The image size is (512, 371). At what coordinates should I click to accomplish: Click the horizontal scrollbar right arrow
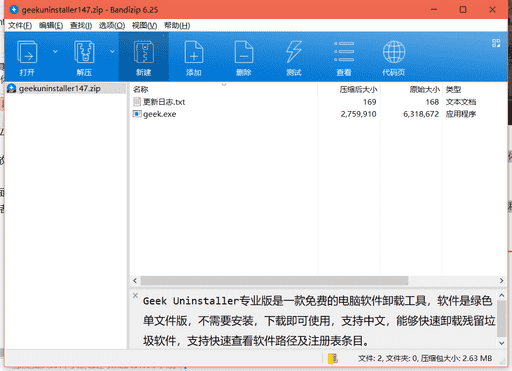coord(501,281)
